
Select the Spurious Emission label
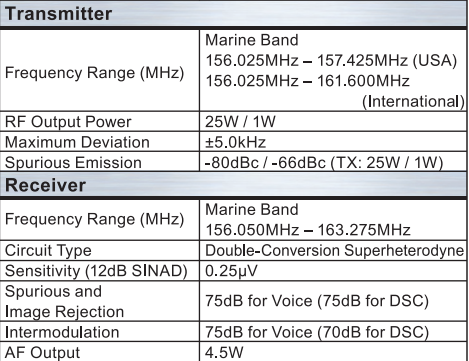73,163
